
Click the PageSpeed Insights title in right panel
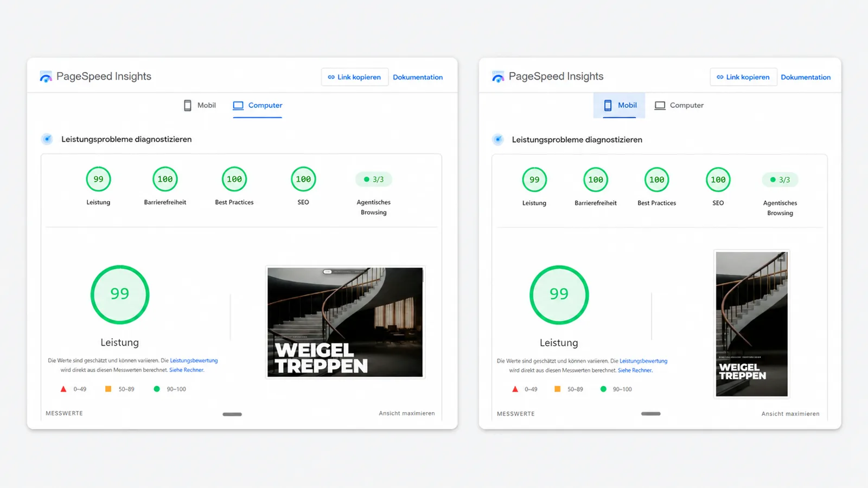coord(556,76)
